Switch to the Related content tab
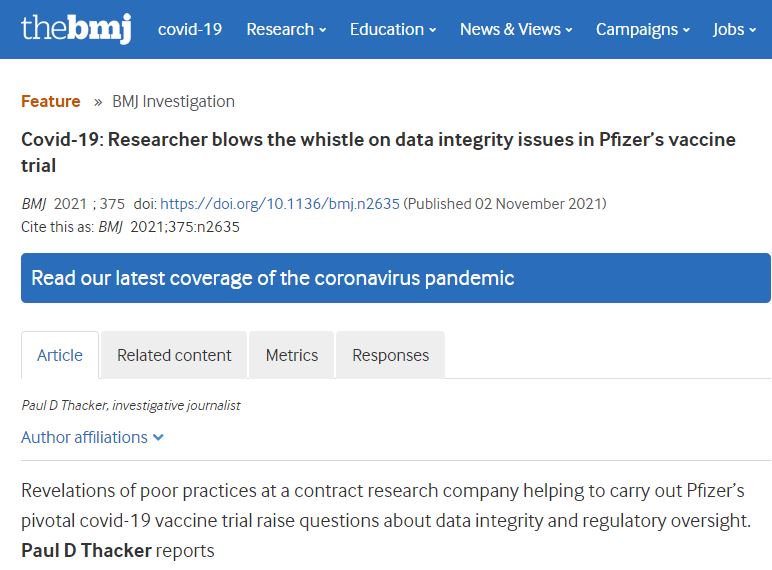This screenshot has height=570, width=772. pyautogui.click(x=174, y=355)
